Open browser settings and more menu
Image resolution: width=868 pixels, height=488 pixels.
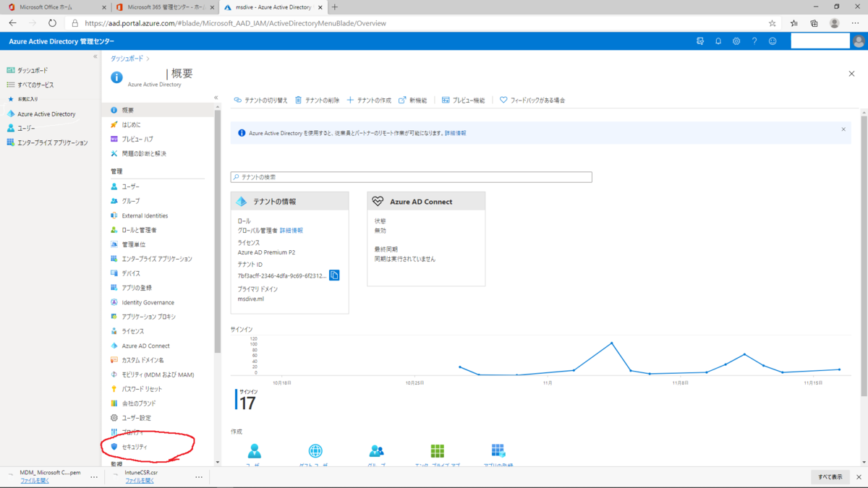click(x=855, y=23)
